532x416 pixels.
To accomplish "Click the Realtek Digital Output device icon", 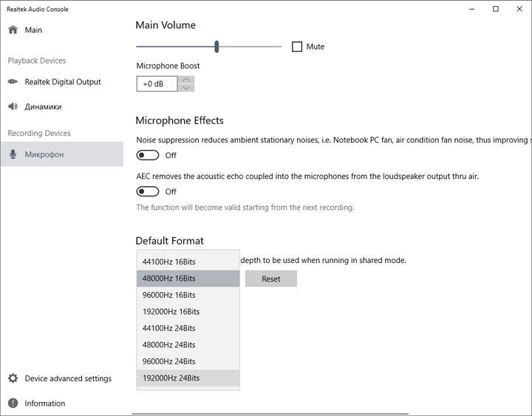I will (13, 82).
